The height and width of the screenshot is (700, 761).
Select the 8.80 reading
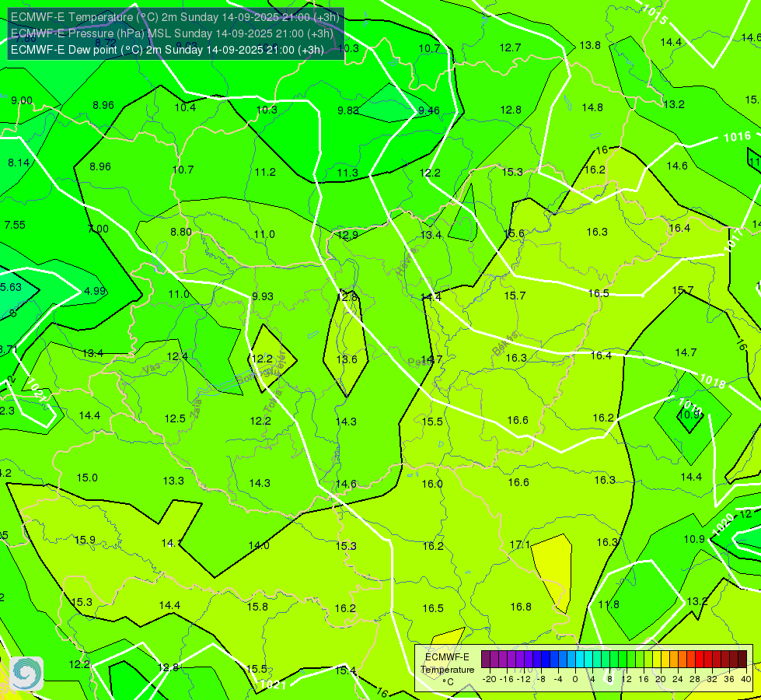(x=181, y=232)
